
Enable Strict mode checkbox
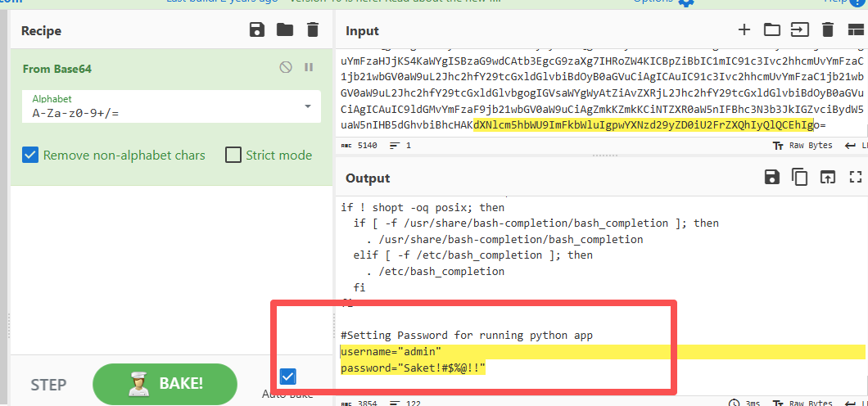[233, 155]
